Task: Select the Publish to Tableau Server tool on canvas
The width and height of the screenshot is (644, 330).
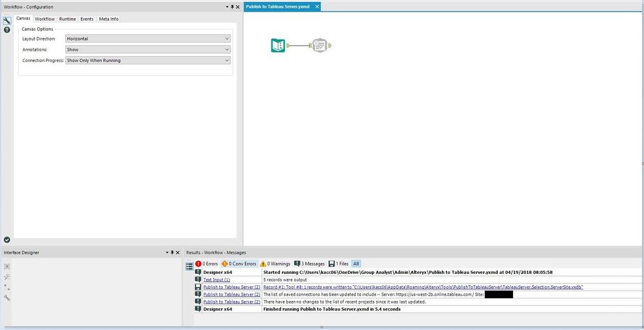Action: (x=320, y=45)
